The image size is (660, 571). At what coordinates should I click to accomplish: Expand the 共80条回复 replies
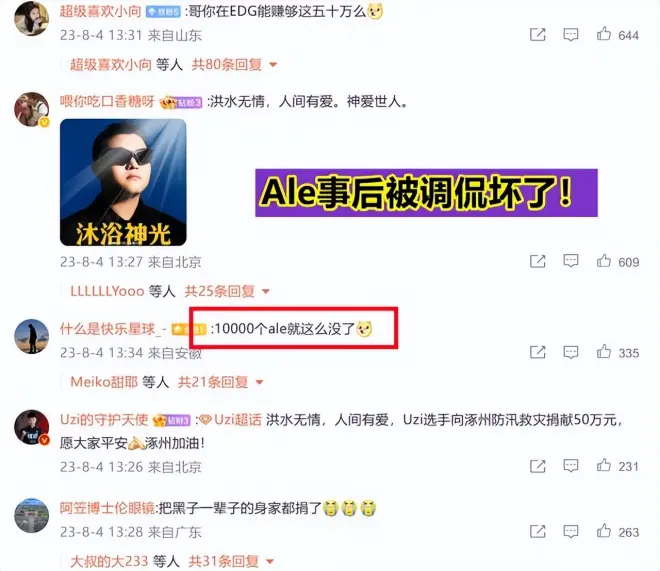[x=234, y=64]
